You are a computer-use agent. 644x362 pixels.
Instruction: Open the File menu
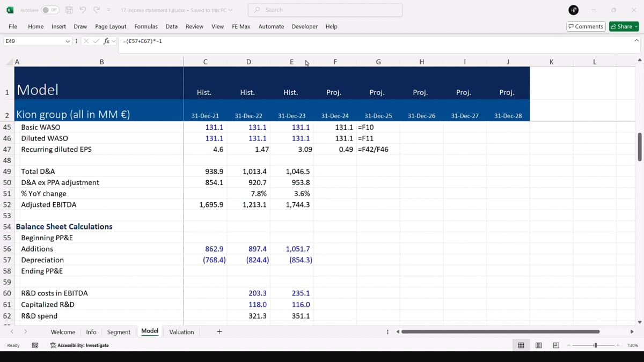coord(13,26)
